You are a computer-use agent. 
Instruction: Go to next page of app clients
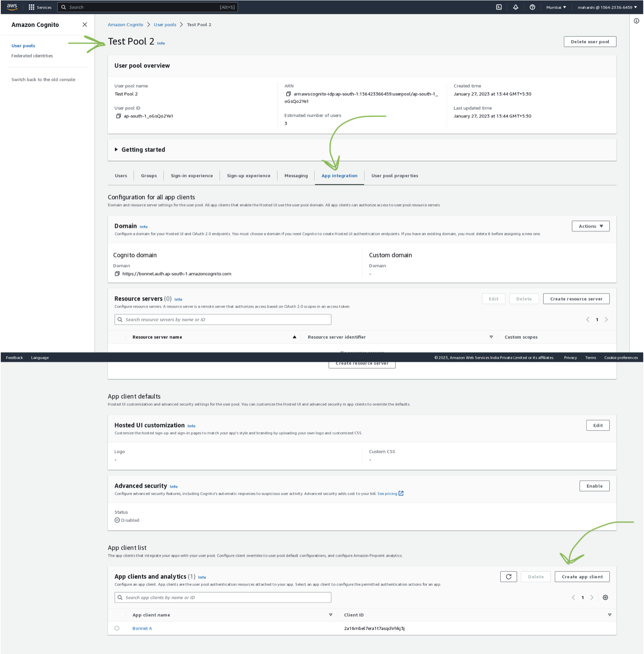coord(592,597)
